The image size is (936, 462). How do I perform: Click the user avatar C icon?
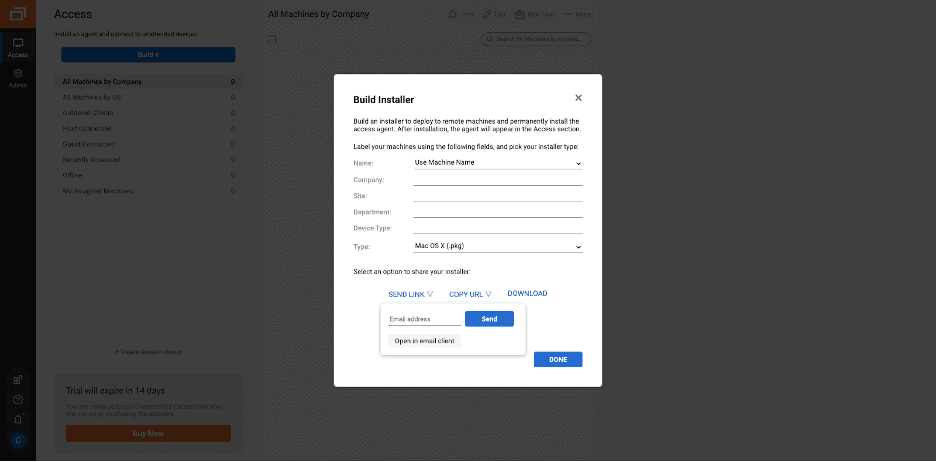[x=18, y=440]
